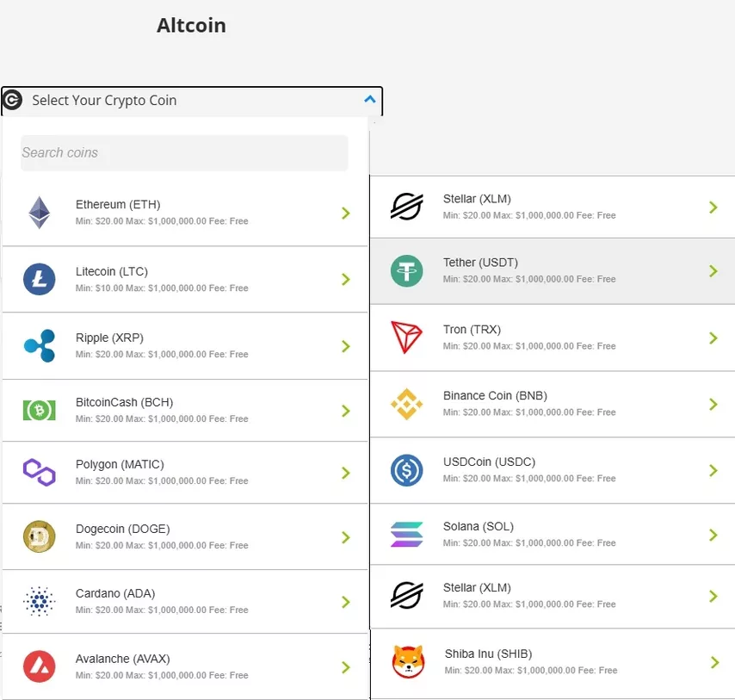
Task: Select the 'Ethereum (ETH)' name
Action: click(x=118, y=204)
